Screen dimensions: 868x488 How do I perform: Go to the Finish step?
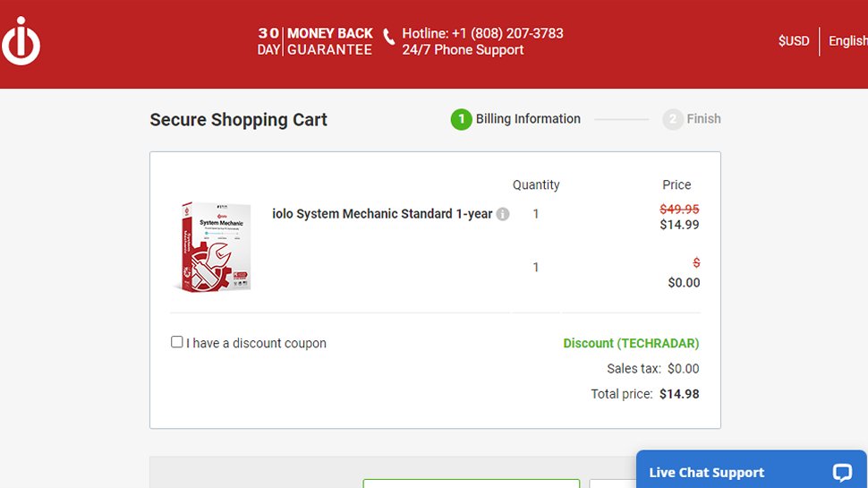[x=703, y=119]
